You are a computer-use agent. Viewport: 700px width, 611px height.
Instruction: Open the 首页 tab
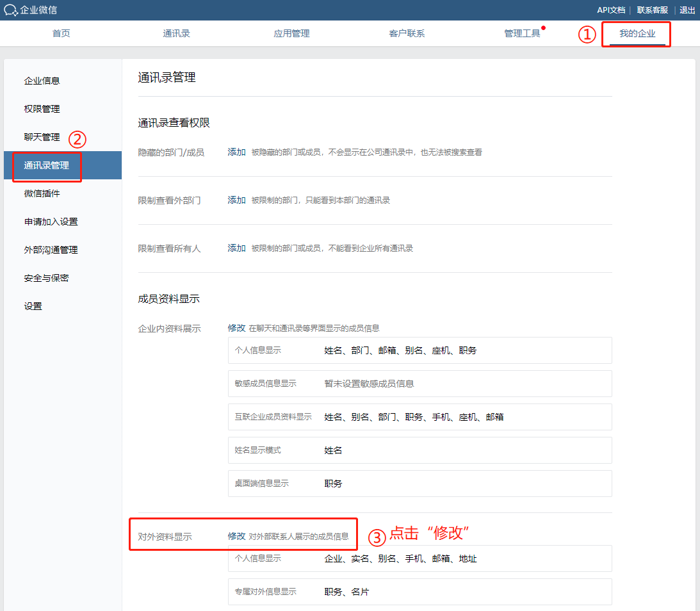pyautogui.click(x=61, y=33)
